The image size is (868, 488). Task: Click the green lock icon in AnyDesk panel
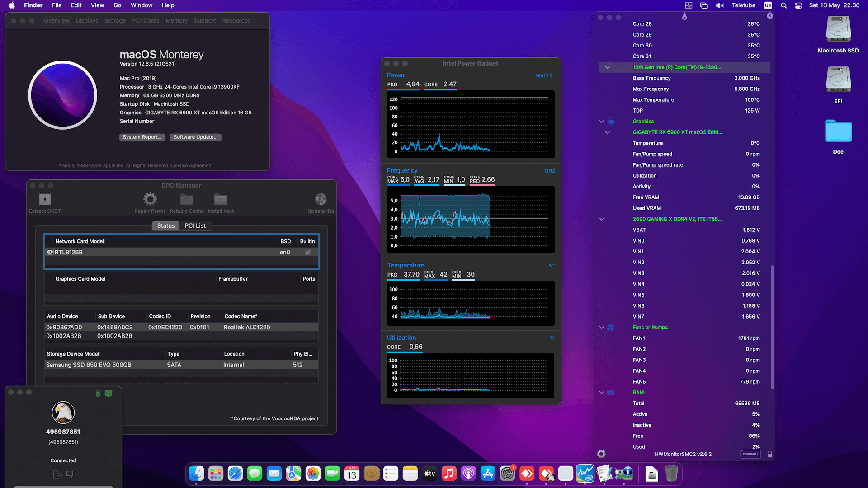click(98, 393)
